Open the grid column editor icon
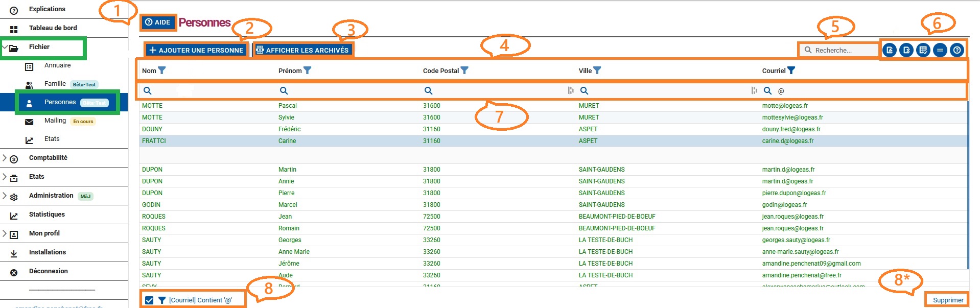The width and height of the screenshot is (980, 308). tap(923, 50)
